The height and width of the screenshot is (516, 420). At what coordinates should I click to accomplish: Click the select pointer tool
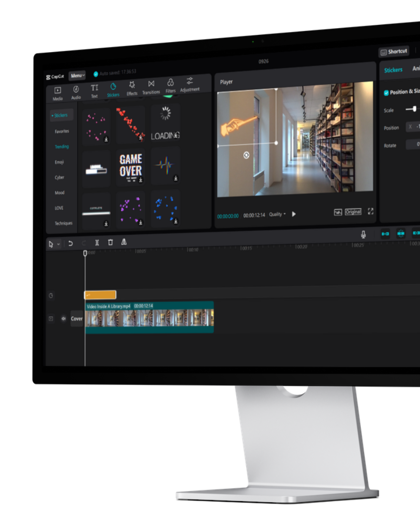(x=51, y=244)
